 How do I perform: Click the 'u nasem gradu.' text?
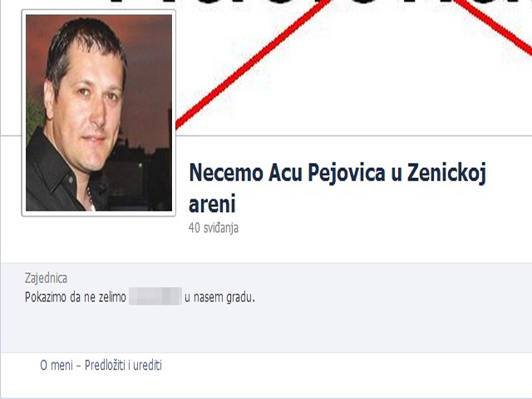(219, 298)
